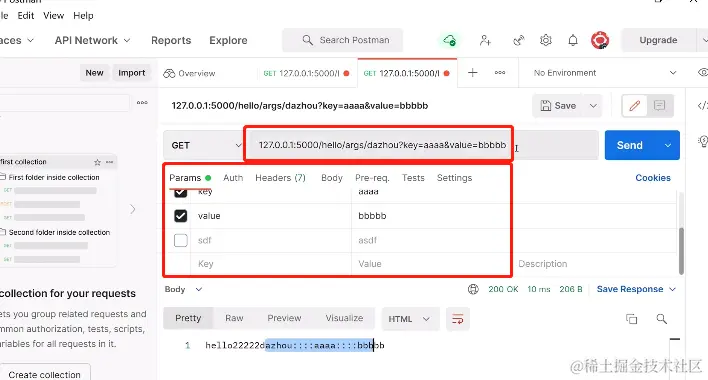Click the Search Postman field
708x380 pixels.
click(343, 40)
